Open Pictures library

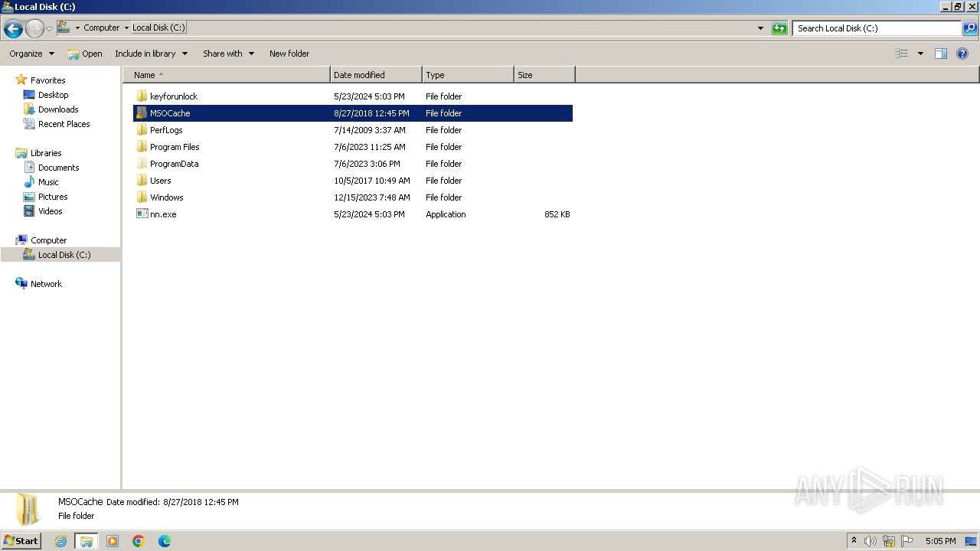click(x=53, y=197)
